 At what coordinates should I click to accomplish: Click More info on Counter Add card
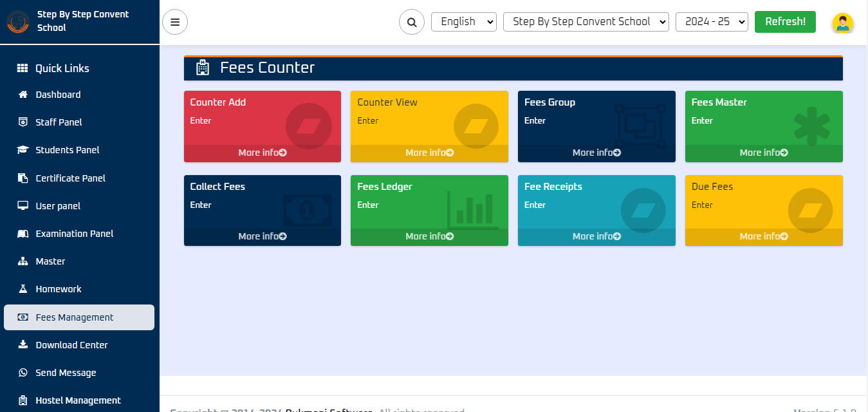(x=262, y=153)
